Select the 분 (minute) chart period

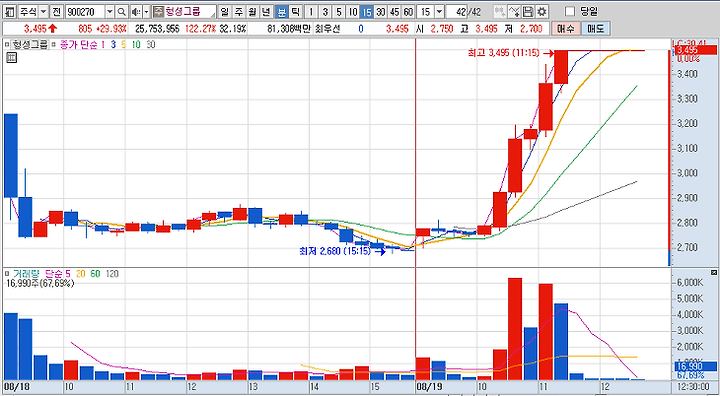[281, 11]
